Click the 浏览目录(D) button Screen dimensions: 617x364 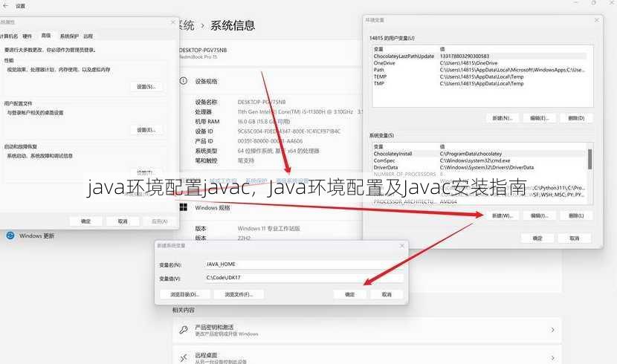(x=185, y=294)
